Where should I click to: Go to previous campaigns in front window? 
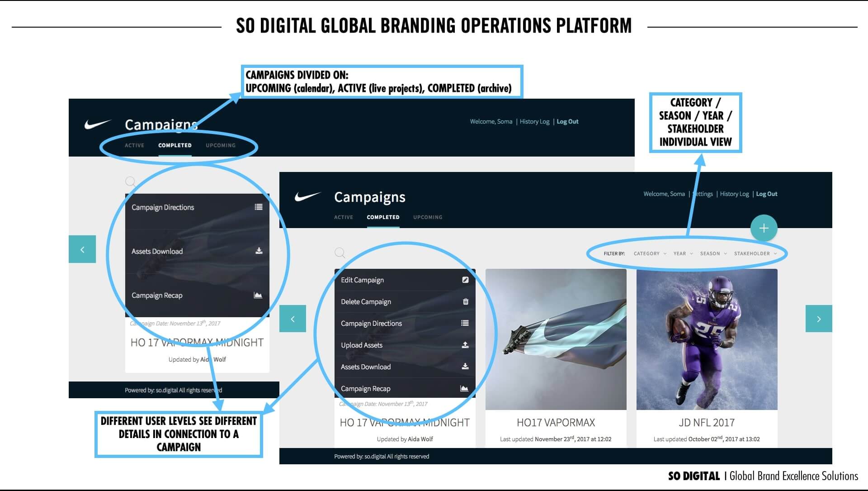click(x=292, y=319)
